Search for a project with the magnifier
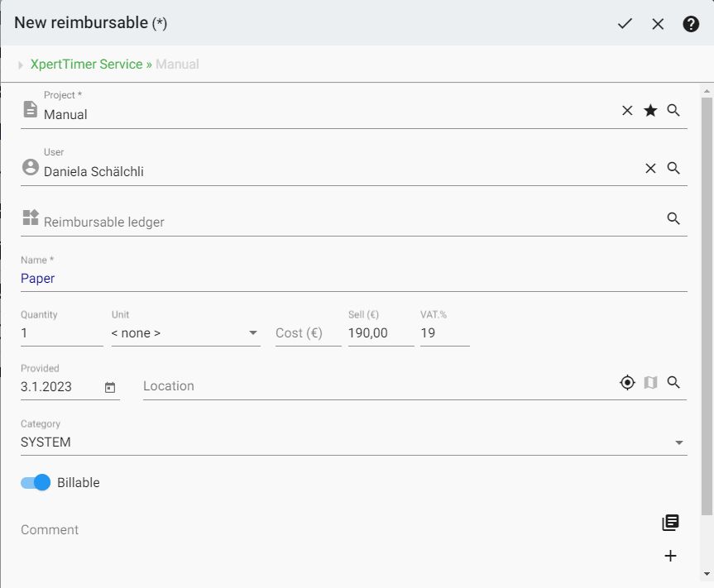Screen dimensions: 714x588 point(673,110)
